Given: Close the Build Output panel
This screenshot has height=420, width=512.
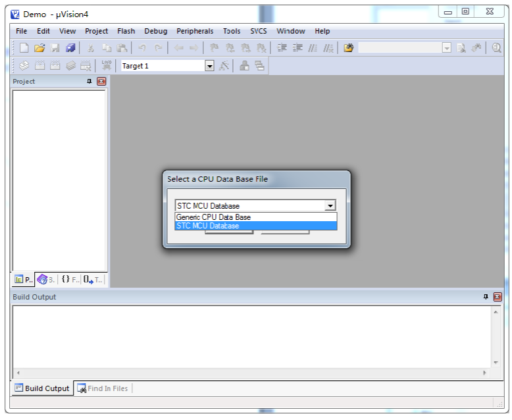Looking at the screenshot, I should click(x=498, y=296).
